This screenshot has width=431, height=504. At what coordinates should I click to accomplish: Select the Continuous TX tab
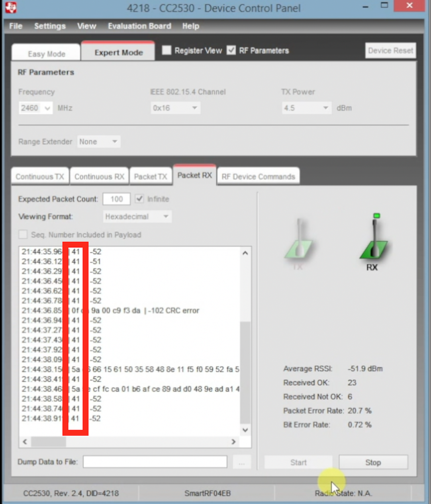pos(40,176)
